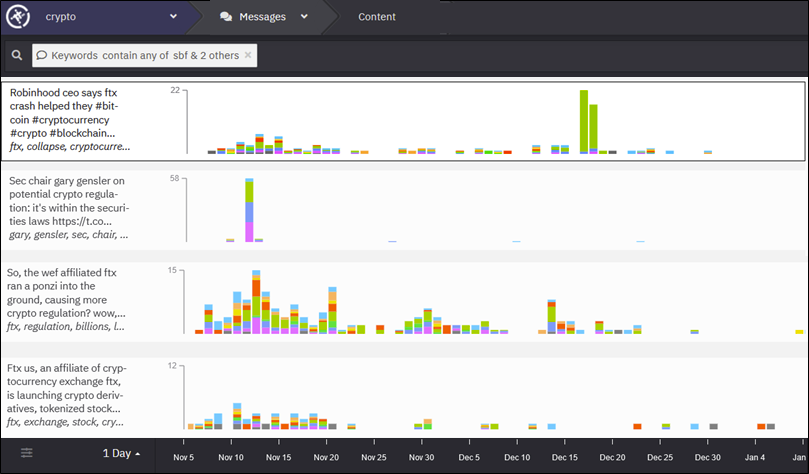
Task: Click the 12 axis value in Ftx us chart
Action: pos(172,366)
